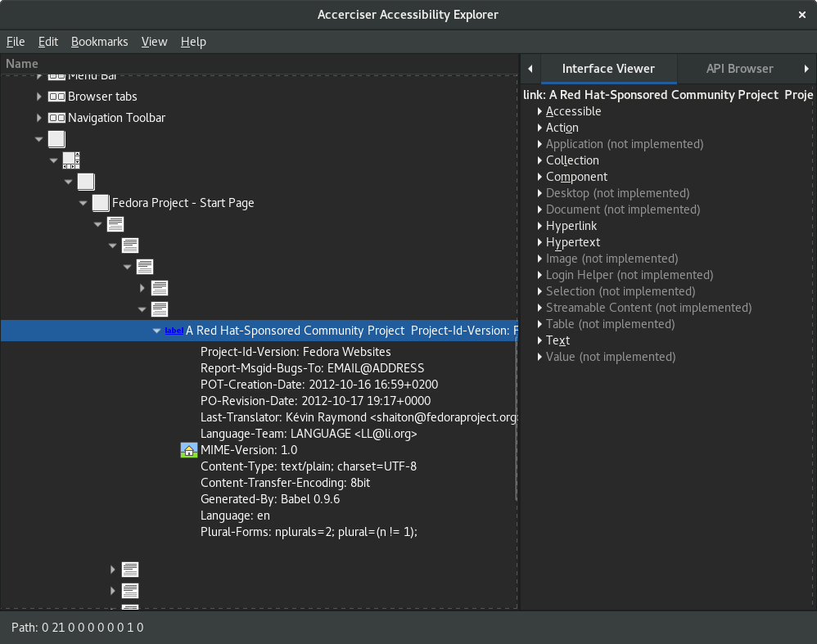This screenshot has height=644, width=817.
Task: Click the Login Helper (not implemented) section
Action: point(630,275)
